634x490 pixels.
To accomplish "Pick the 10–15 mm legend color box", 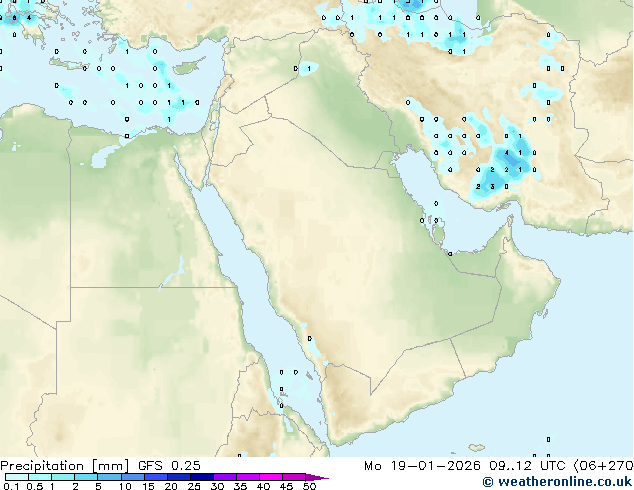I will (133, 477).
